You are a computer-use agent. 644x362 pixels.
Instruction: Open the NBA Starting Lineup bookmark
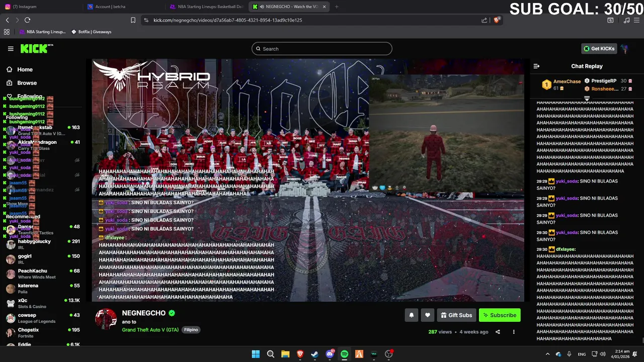tap(42, 32)
